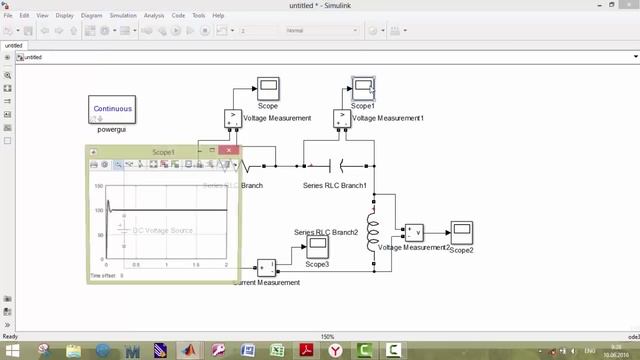Navigate forward with the Forward arrow
The width and height of the screenshot is (640, 360).
59,31
